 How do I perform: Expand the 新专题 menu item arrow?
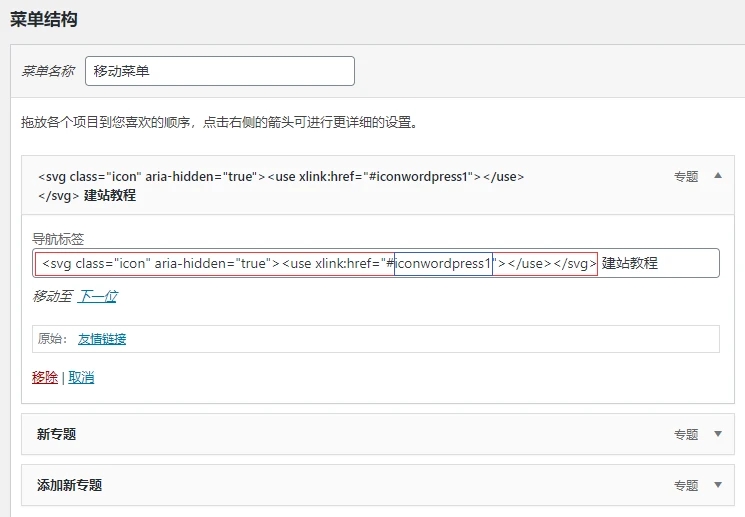[x=717, y=434]
